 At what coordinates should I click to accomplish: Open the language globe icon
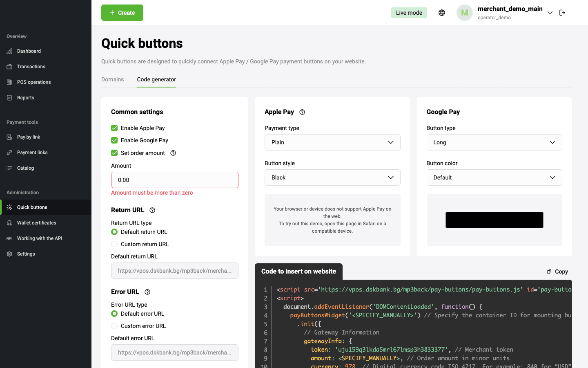(442, 12)
